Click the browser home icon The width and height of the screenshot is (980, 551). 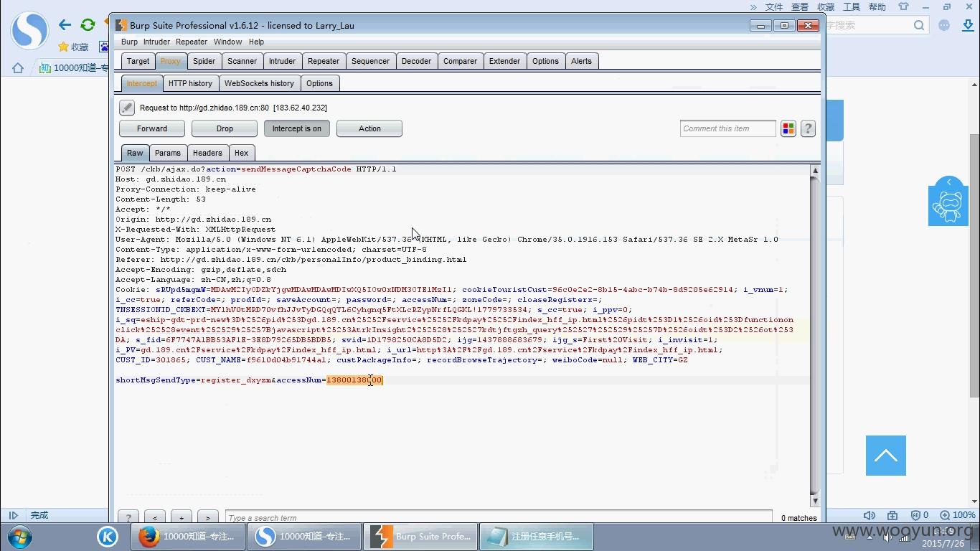click(x=18, y=68)
